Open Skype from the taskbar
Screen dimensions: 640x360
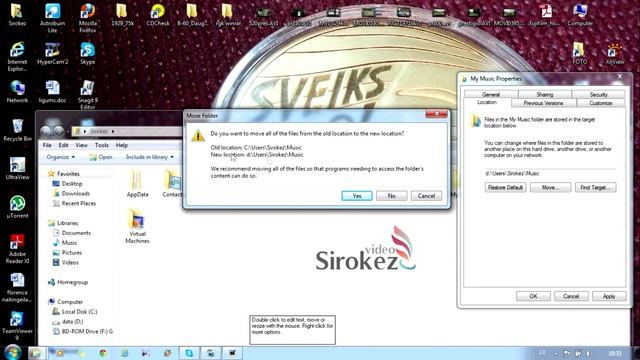189,353
